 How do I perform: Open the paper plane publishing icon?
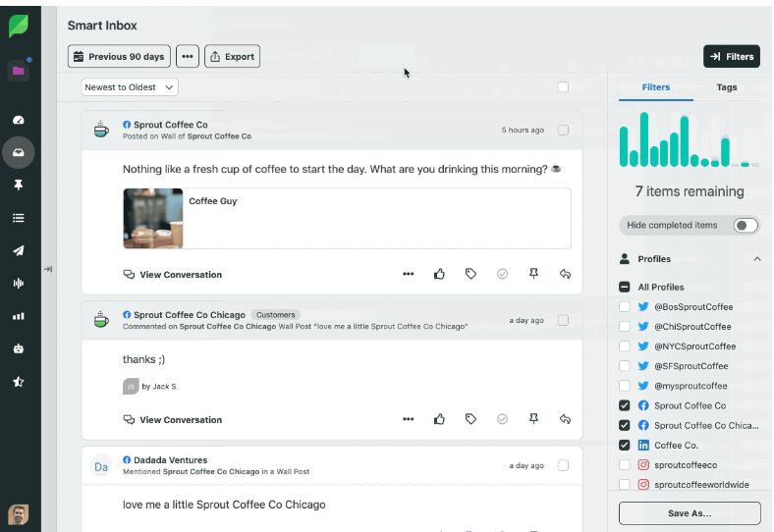pyautogui.click(x=19, y=250)
